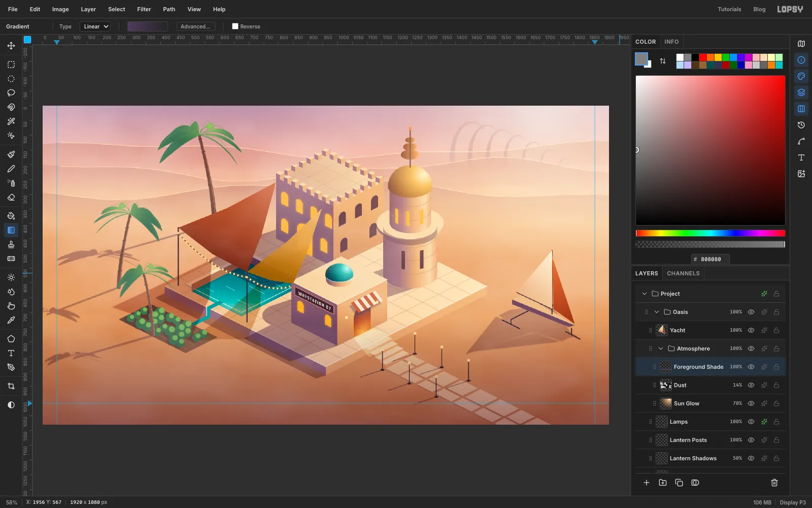The height and width of the screenshot is (508, 812).
Task: Select the Clone Stamp tool
Action: 11,244
